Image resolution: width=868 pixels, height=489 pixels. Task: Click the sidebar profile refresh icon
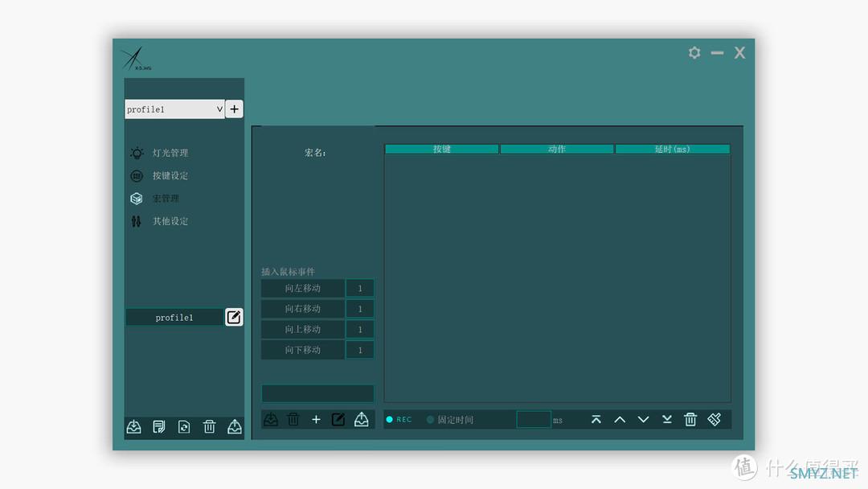184,426
